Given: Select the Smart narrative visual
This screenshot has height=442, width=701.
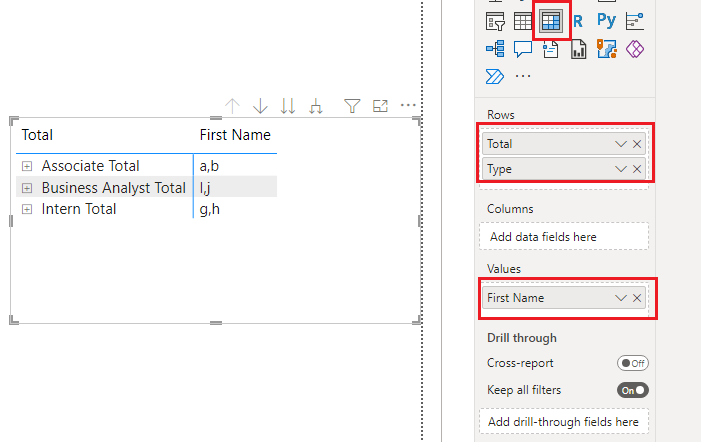Looking at the screenshot, I should pyautogui.click(x=551, y=49).
